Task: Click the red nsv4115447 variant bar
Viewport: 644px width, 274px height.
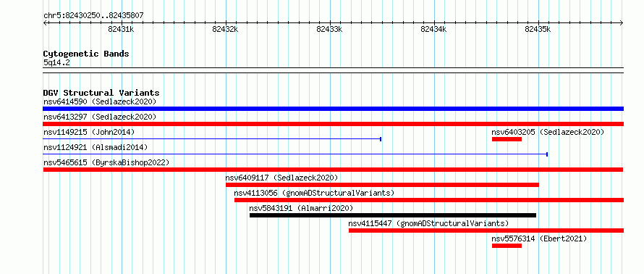Action: point(486,231)
